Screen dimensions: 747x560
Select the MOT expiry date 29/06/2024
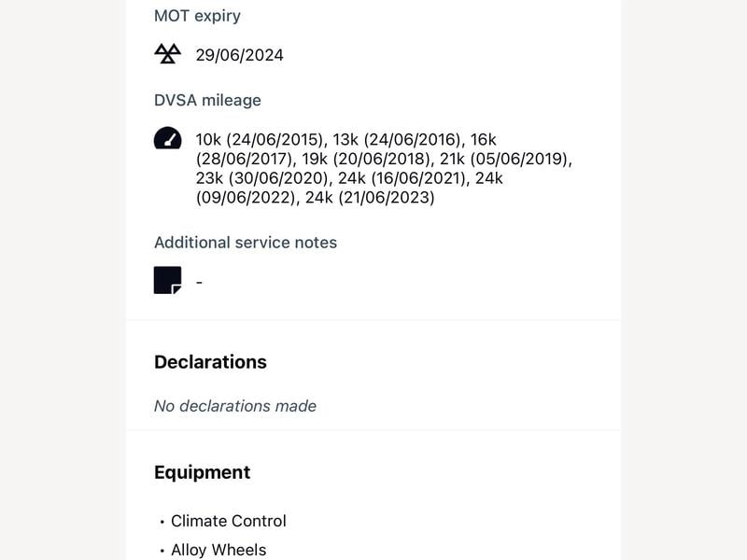[240, 55]
